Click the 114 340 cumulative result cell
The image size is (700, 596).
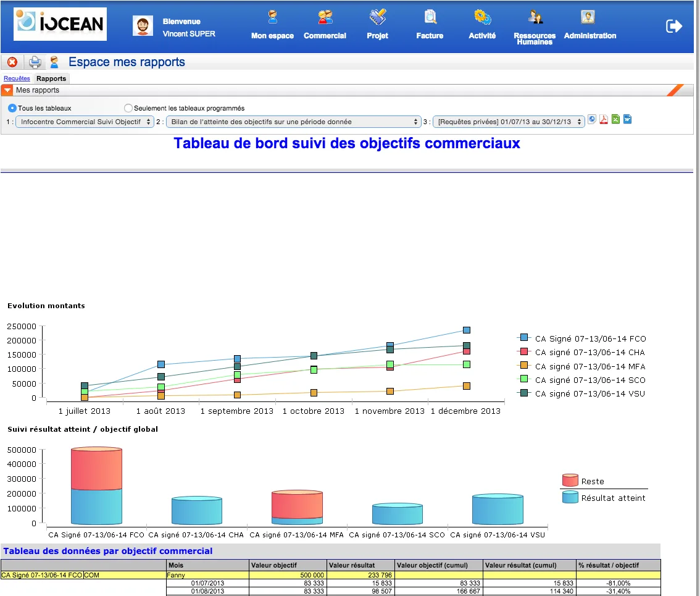click(530, 591)
